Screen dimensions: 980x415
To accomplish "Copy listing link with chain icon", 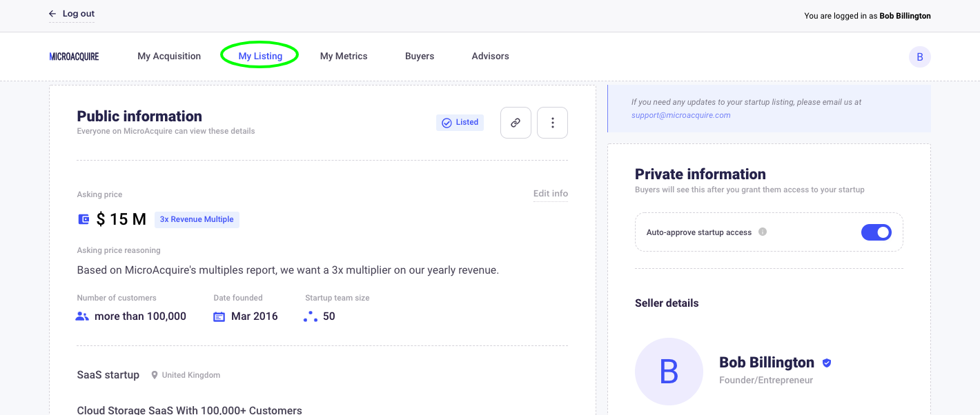I will 516,123.
